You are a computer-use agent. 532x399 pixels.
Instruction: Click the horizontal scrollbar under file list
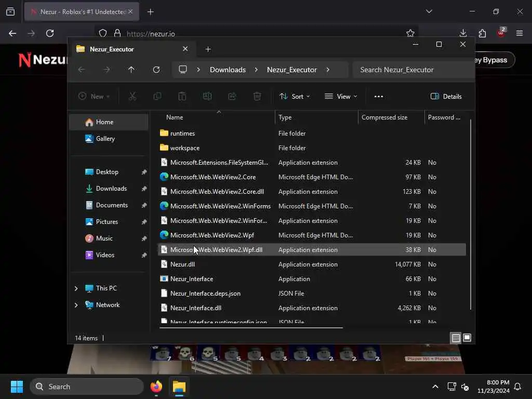(x=251, y=328)
